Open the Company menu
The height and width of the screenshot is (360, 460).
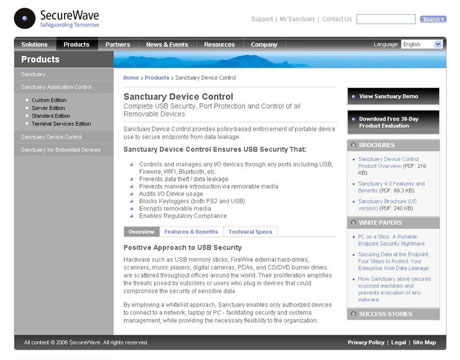[x=264, y=45]
